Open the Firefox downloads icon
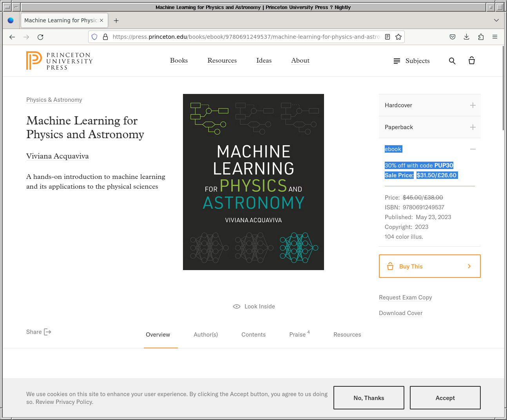 pos(467,37)
